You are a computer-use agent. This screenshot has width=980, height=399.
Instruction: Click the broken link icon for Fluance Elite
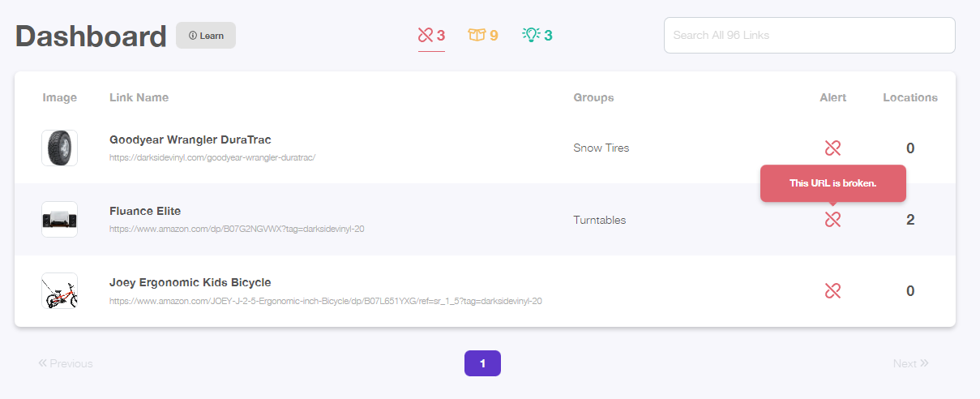click(832, 219)
